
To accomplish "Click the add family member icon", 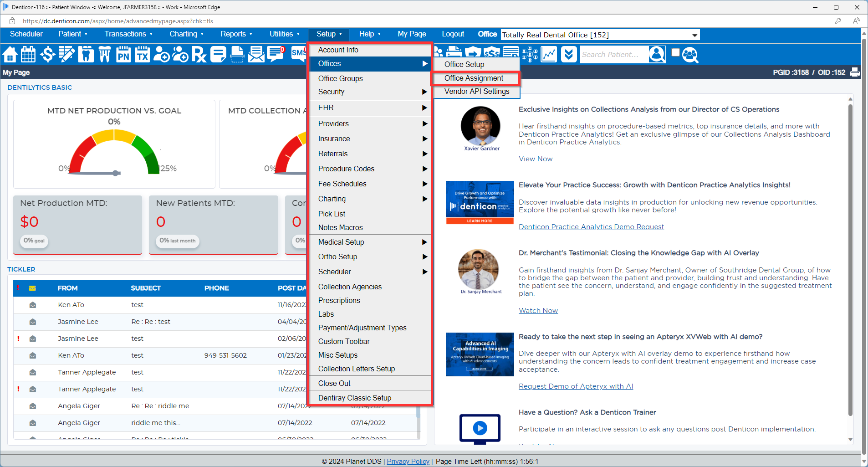I will point(180,55).
